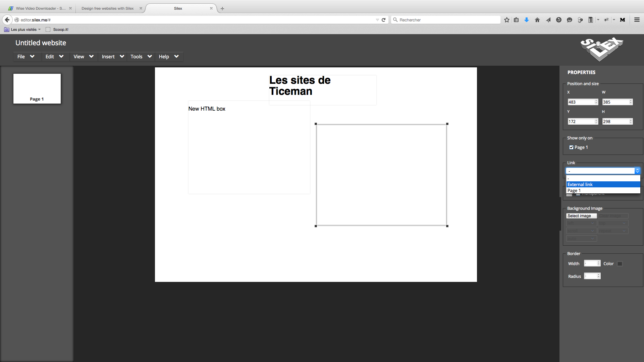
Task: Check the Page 1 link option
Action: [602, 190]
